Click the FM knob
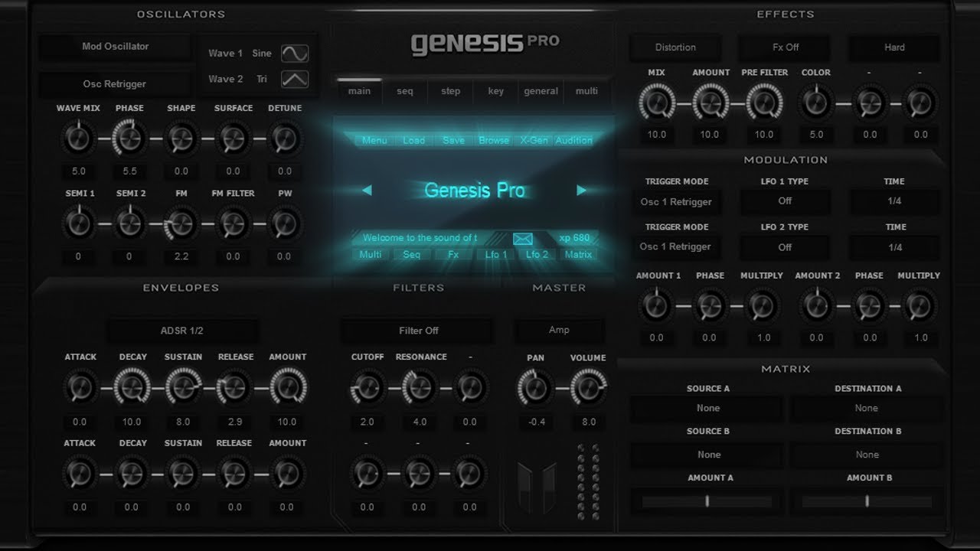 (181, 224)
